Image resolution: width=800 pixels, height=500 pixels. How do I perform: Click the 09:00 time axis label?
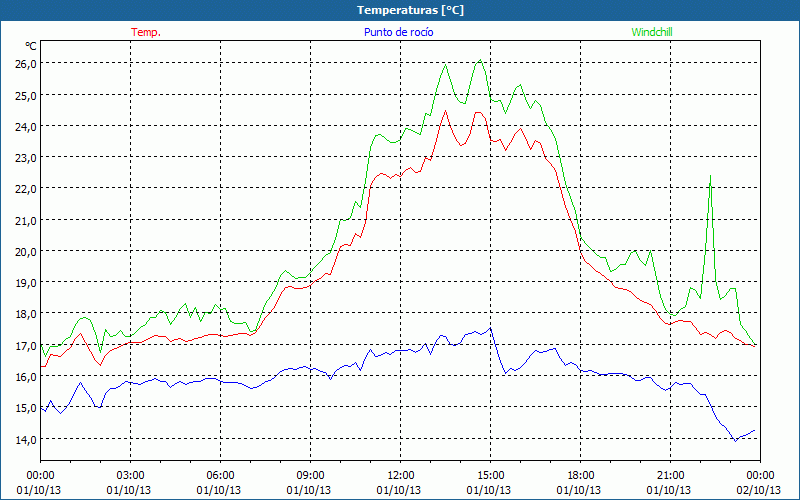[311, 476]
